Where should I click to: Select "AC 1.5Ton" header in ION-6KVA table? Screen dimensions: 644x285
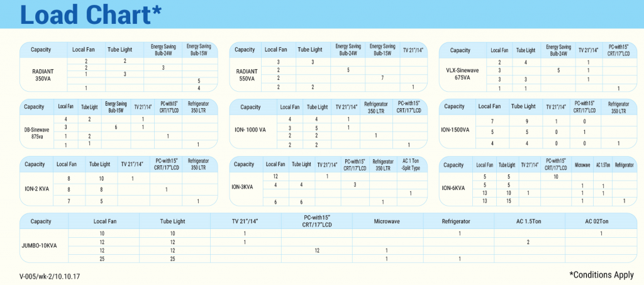click(602, 165)
